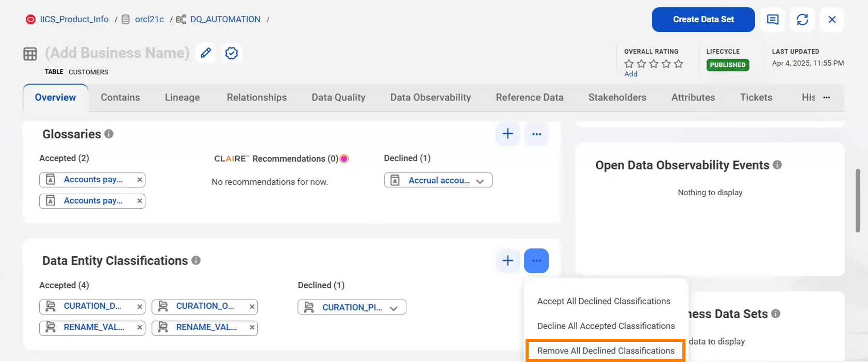
Task: Remove the CURATION_O... classification
Action: 252,307
